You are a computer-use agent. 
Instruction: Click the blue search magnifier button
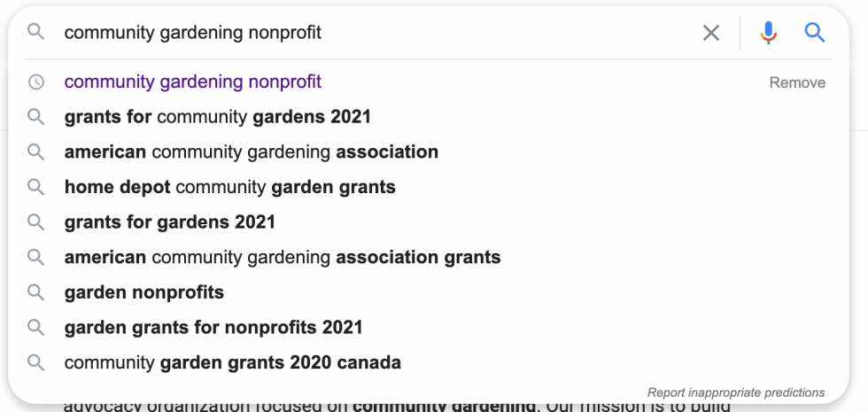[x=815, y=33]
